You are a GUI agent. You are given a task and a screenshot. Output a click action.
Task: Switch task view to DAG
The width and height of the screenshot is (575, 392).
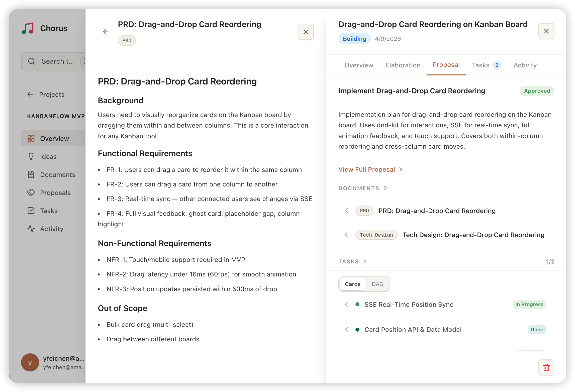377,284
